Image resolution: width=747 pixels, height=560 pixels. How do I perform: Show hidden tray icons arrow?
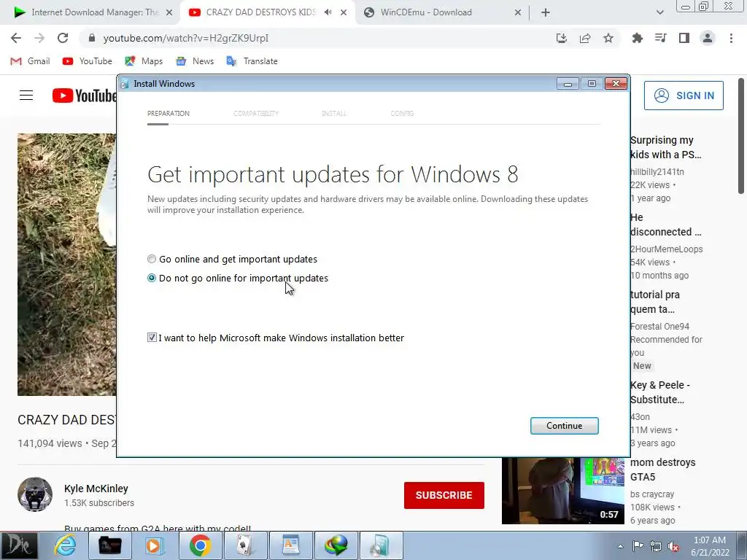pyautogui.click(x=620, y=546)
